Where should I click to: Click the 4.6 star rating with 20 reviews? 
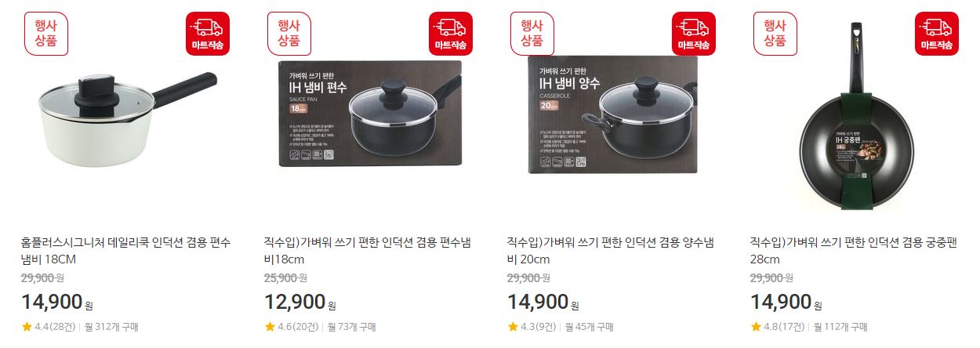[x=291, y=327]
